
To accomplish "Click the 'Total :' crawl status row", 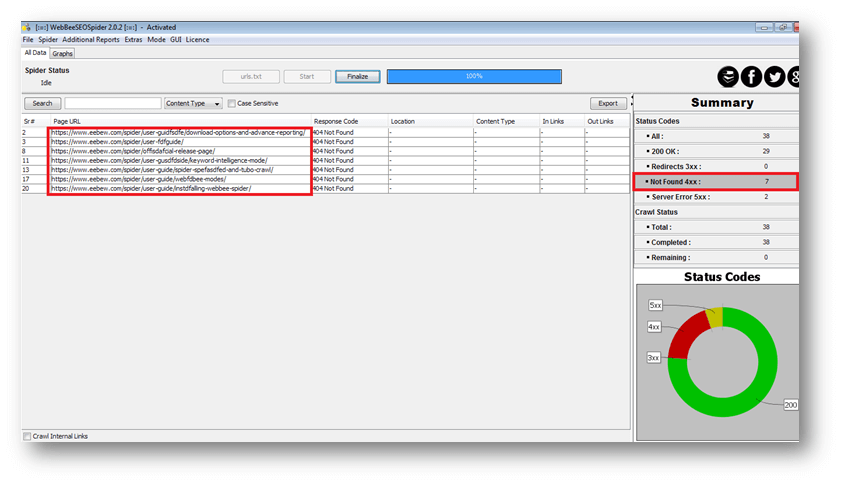I will [716, 227].
